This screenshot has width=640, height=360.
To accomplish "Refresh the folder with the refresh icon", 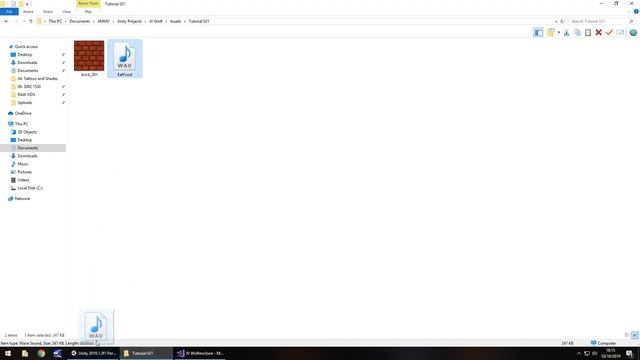I will click(562, 21).
